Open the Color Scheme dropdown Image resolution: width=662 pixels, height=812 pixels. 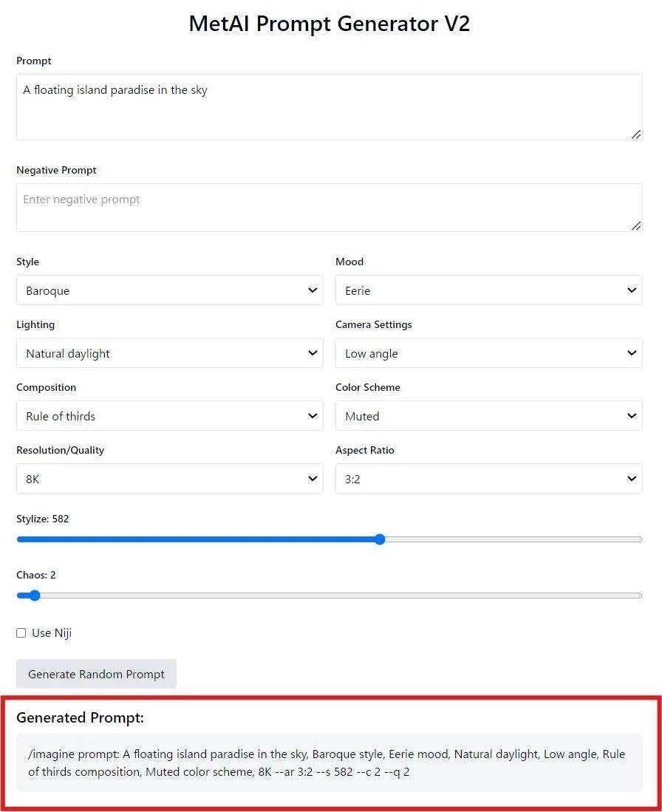488,416
